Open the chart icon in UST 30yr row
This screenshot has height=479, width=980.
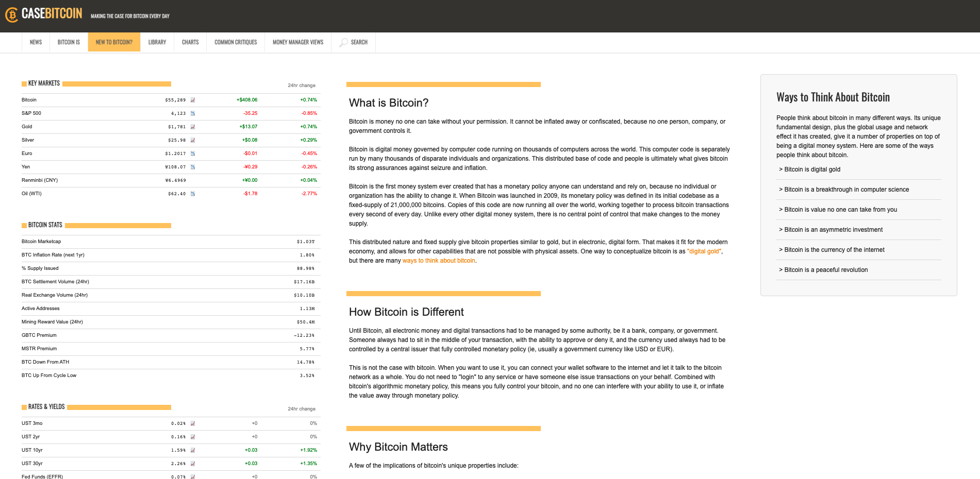click(x=193, y=464)
